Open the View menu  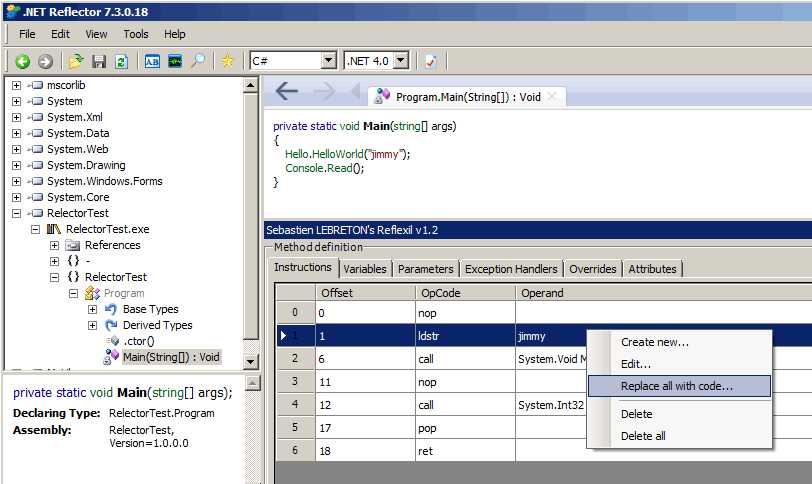tap(96, 34)
